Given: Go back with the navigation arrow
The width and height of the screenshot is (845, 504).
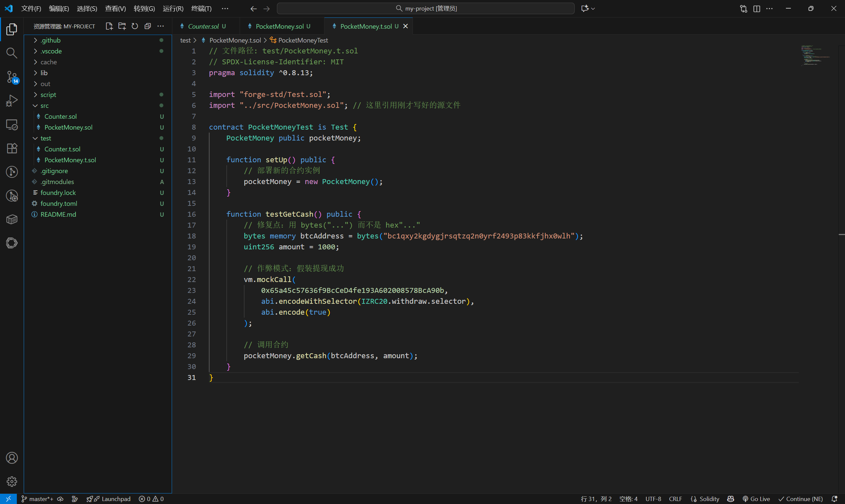Looking at the screenshot, I should 253,9.
